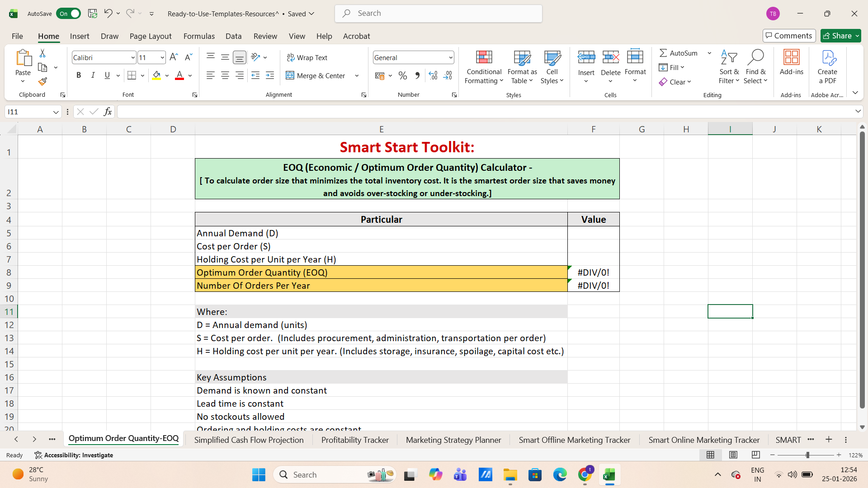The image size is (868, 488).
Task: Switch to the Formulas ribbon tab
Action: coord(199,36)
